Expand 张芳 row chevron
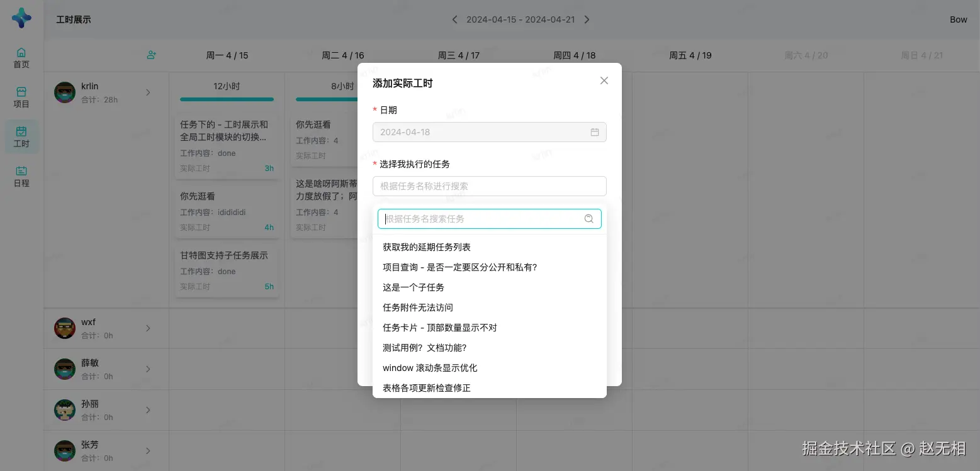 point(149,451)
